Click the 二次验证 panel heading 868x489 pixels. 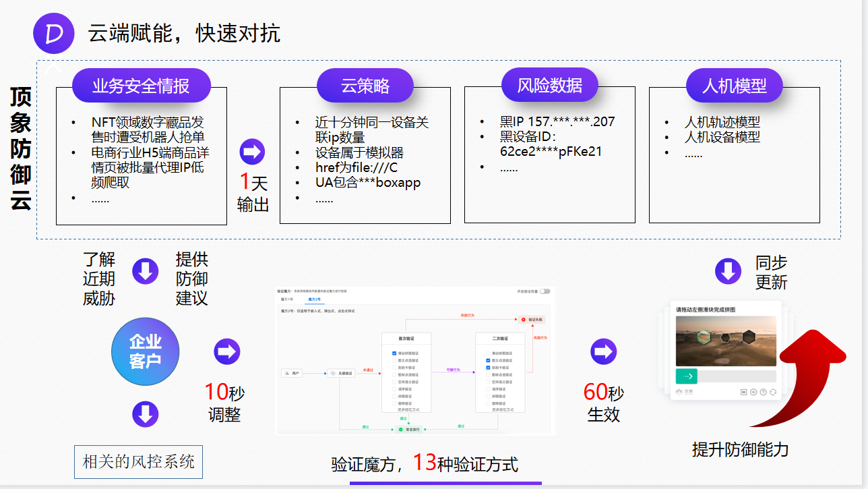(x=500, y=339)
